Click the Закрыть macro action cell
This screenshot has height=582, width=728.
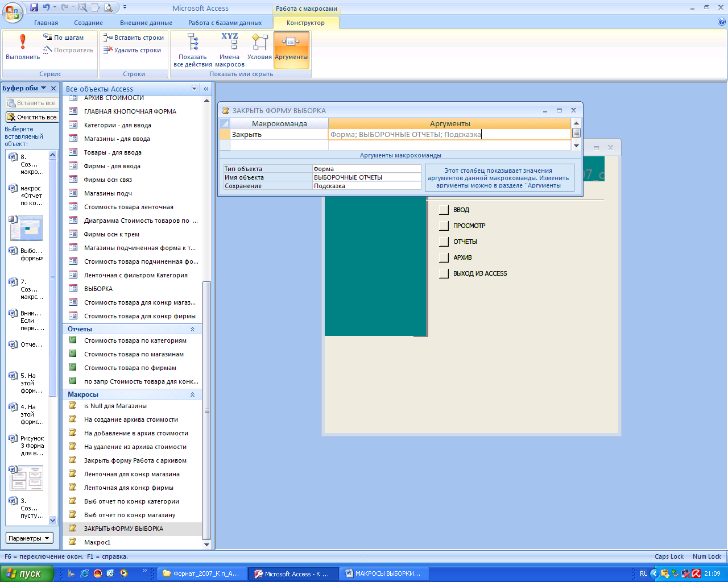coord(279,135)
